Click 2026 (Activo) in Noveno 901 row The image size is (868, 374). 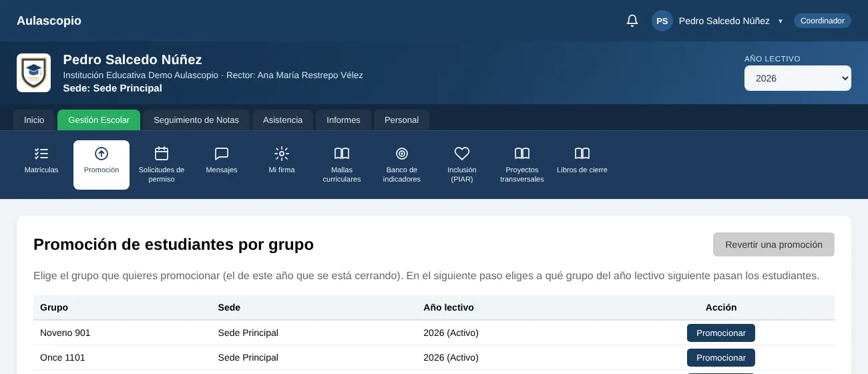pyautogui.click(x=451, y=333)
